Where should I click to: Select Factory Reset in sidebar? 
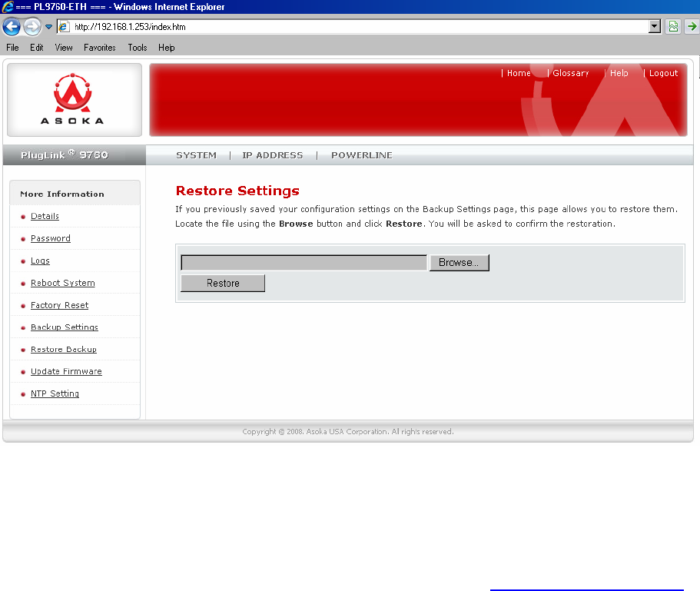pyautogui.click(x=59, y=305)
